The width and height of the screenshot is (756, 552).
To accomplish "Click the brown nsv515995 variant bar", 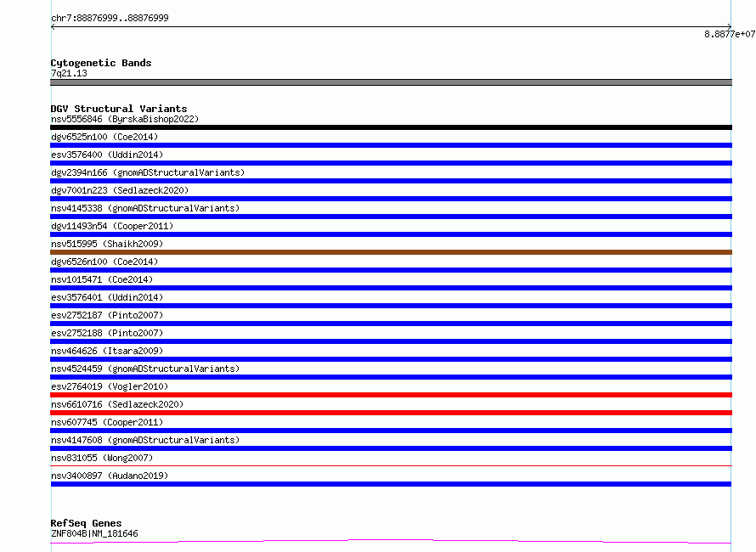I will 391,252.
